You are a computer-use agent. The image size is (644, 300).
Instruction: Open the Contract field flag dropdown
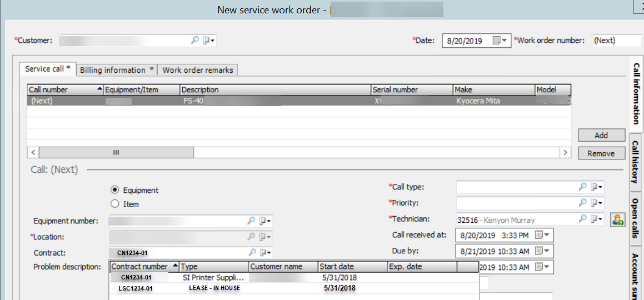click(265, 252)
